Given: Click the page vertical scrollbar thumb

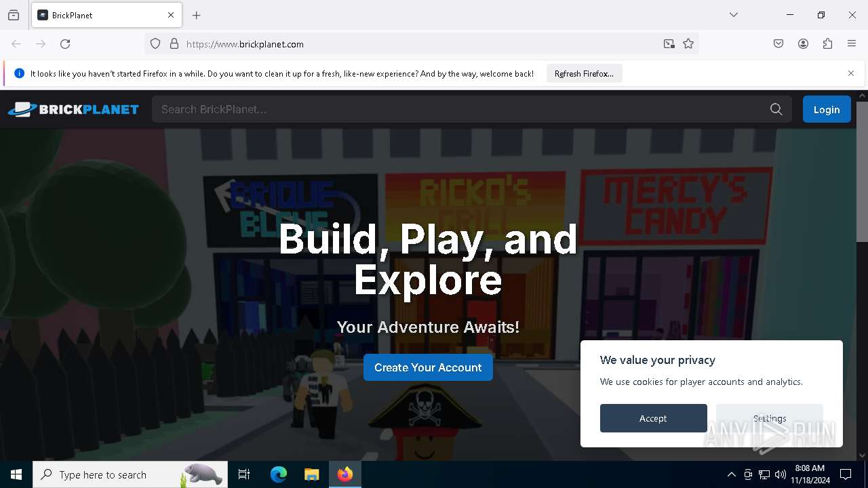Looking at the screenshot, I should pos(862,171).
